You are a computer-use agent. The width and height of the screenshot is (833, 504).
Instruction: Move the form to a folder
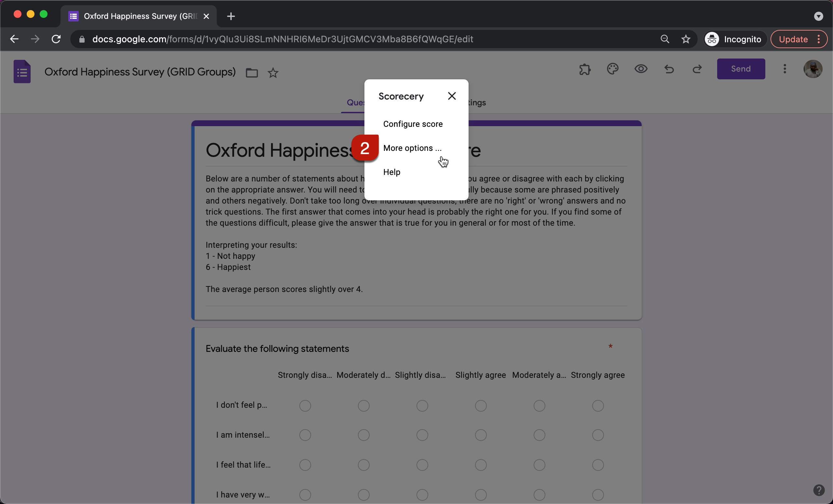(252, 73)
